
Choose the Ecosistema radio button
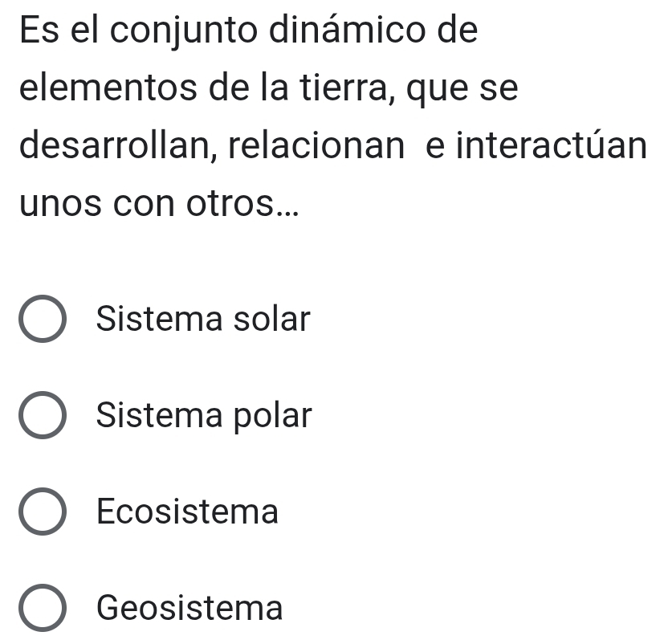pyautogui.click(x=42, y=512)
